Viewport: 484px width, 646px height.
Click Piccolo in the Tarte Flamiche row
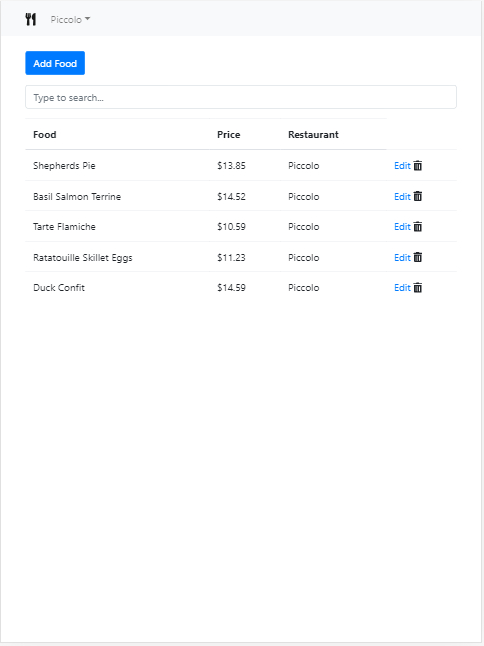(304, 227)
